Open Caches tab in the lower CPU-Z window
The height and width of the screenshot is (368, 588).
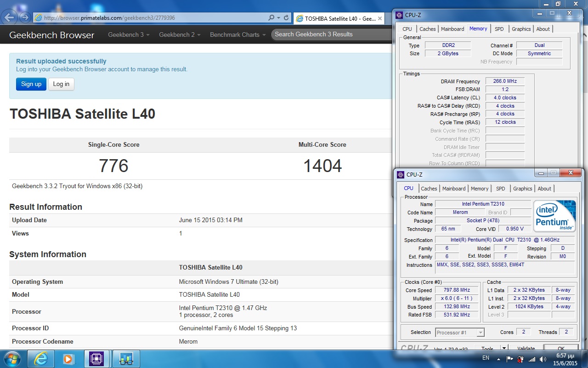(x=429, y=189)
